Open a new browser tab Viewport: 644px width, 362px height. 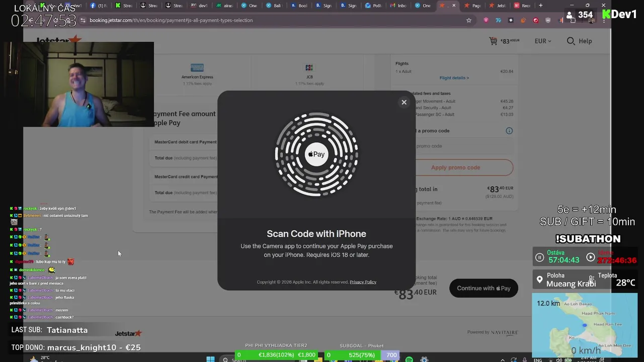tap(541, 6)
